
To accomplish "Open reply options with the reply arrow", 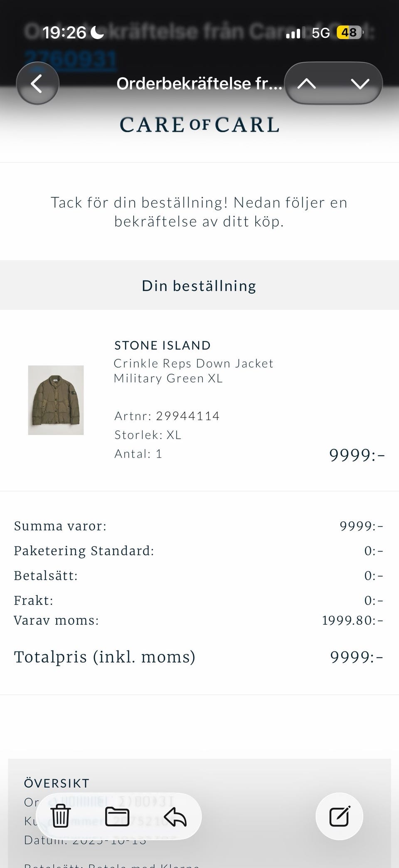I will [x=175, y=817].
